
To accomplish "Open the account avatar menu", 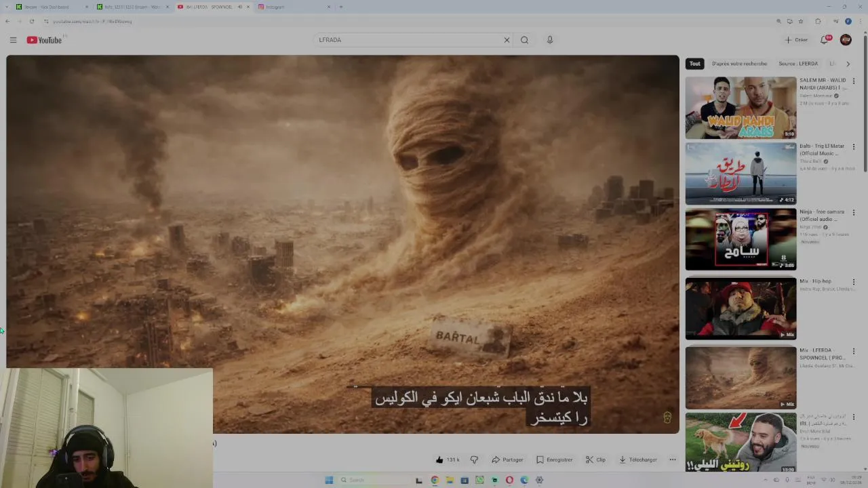I will click(846, 40).
